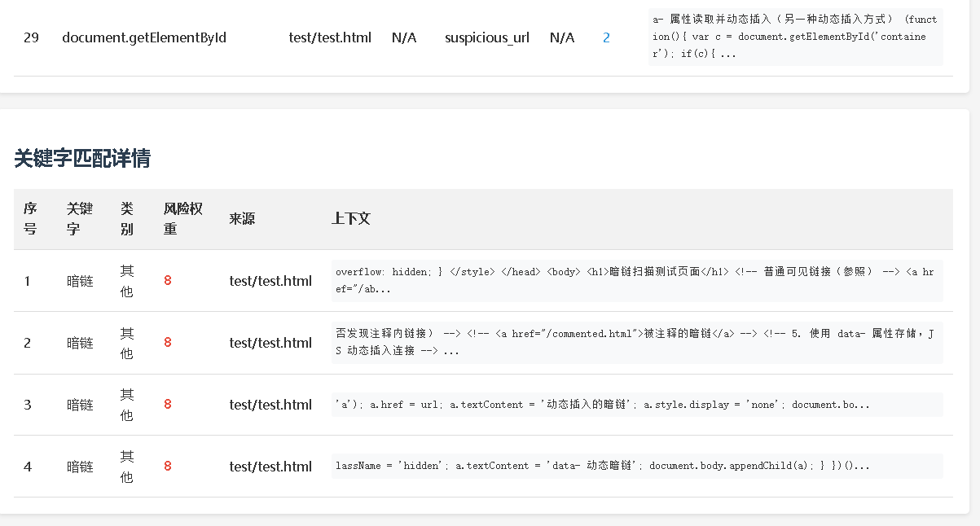Click the red risk weight 8 in keyword row 2
Viewport: 980px width, 526px height.
point(168,343)
